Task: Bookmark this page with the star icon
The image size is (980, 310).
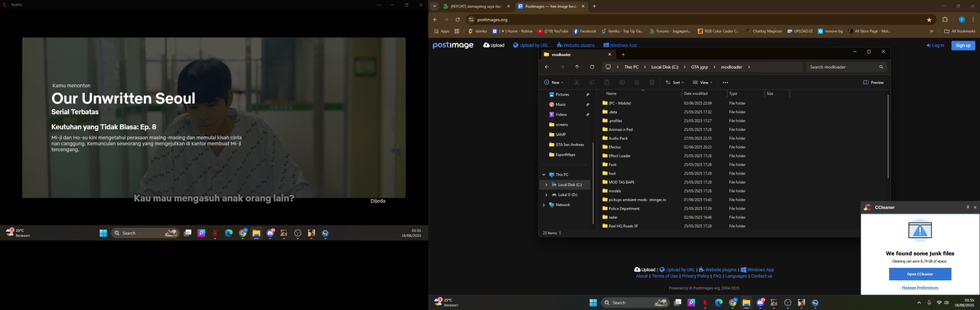Action: (929, 19)
